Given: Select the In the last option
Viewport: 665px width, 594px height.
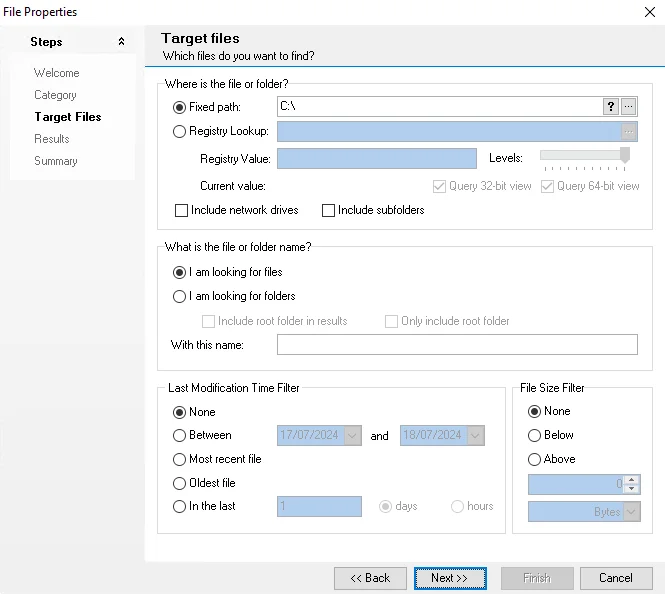Looking at the screenshot, I should coord(179,506).
